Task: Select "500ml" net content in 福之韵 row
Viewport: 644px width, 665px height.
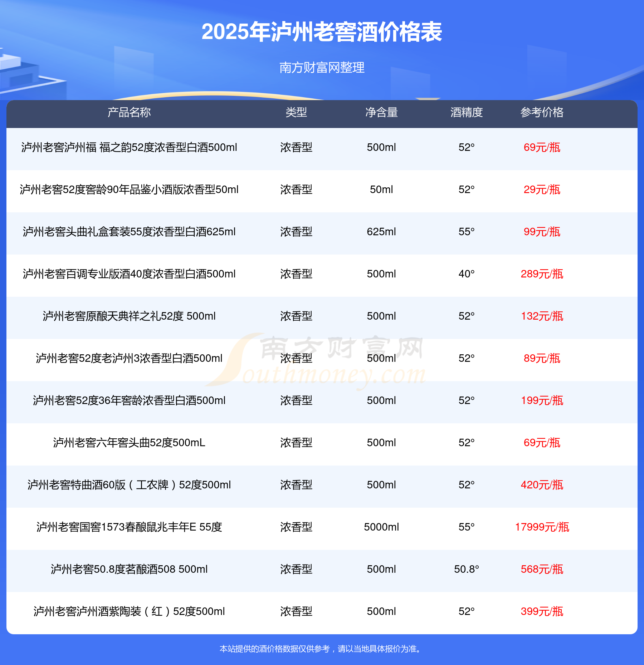Action: 381,147
